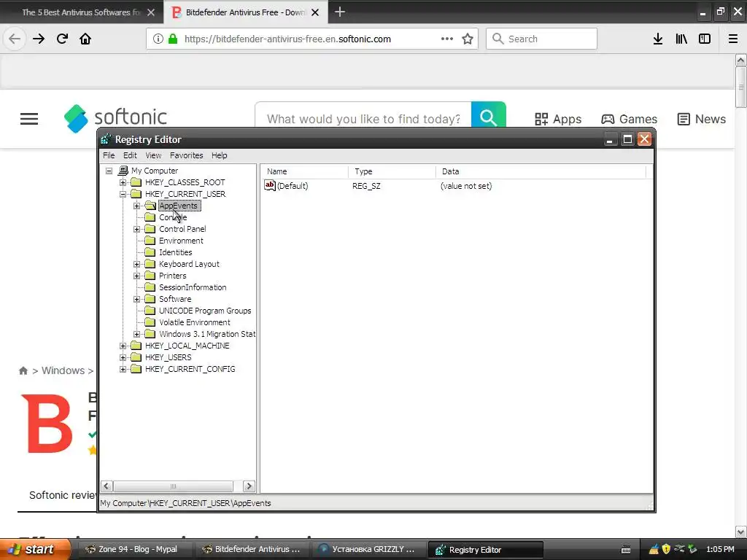
Task: Click the registry tree horizontal scrollbar thumb
Action: click(x=174, y=486)
